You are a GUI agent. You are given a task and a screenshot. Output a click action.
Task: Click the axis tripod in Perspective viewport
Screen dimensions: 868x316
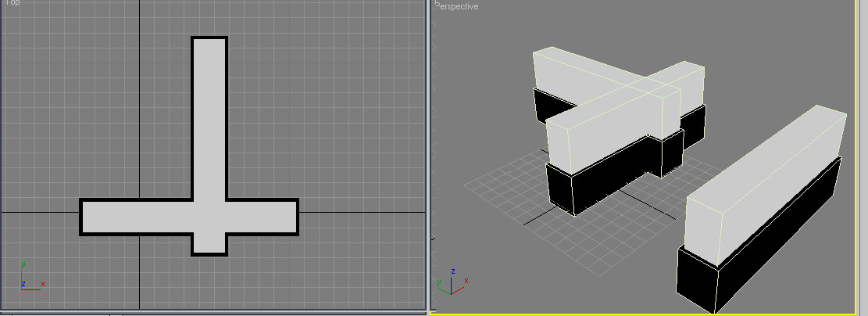[x=449, y=285]
